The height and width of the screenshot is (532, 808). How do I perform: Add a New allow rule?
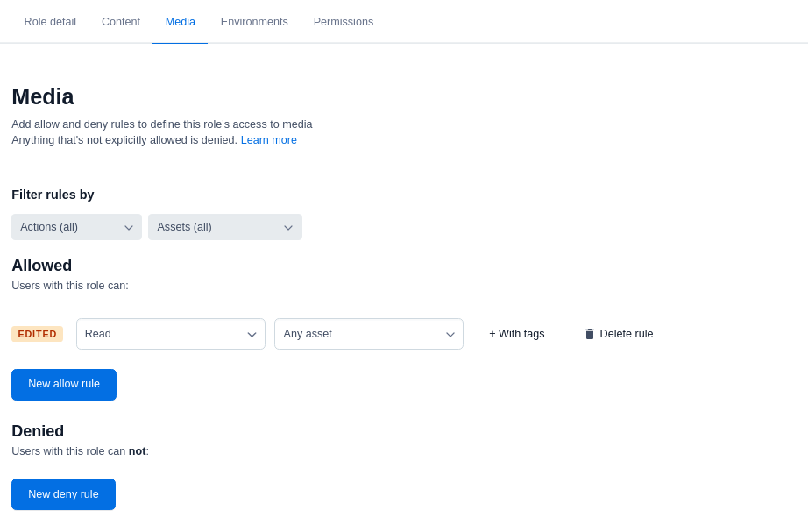pos(64,385)
